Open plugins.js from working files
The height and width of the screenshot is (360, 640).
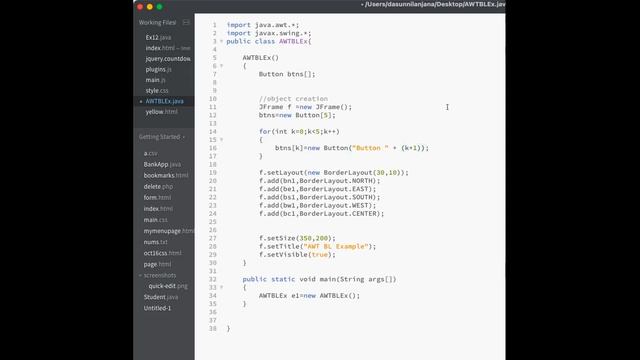pos(158,69)
